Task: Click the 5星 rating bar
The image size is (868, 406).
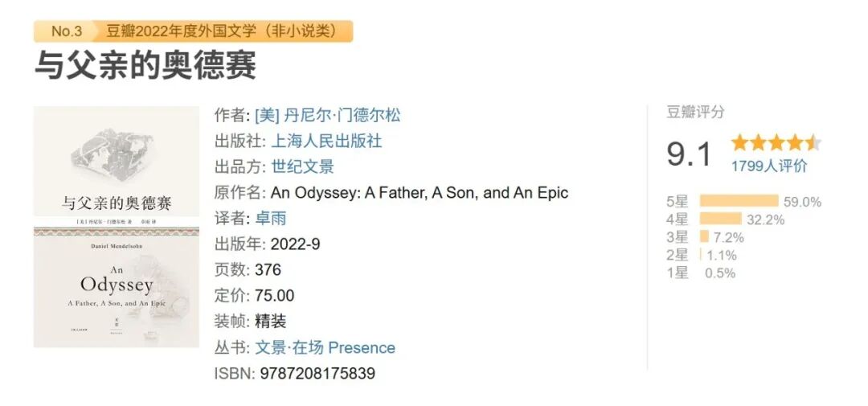Action: tap(739, 201)
